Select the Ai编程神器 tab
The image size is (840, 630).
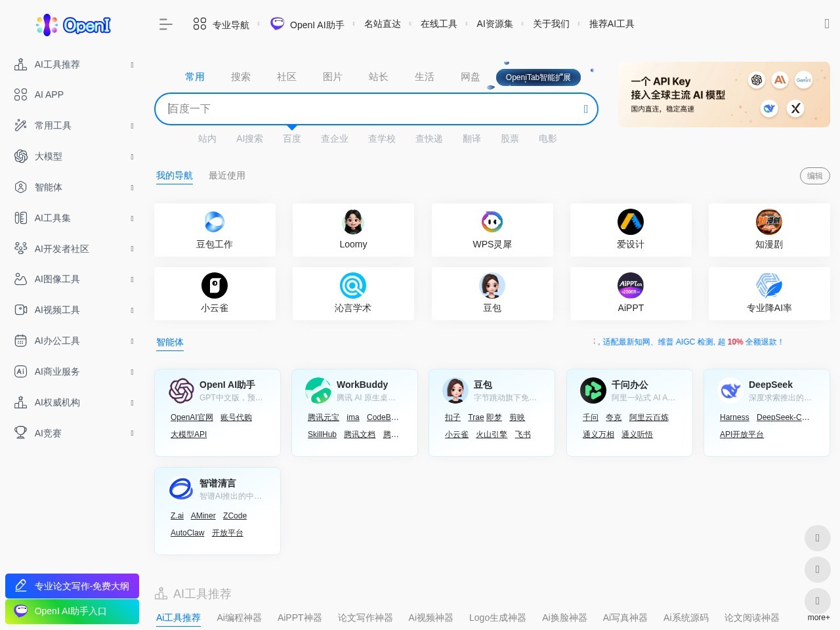[x=239, y=618]
